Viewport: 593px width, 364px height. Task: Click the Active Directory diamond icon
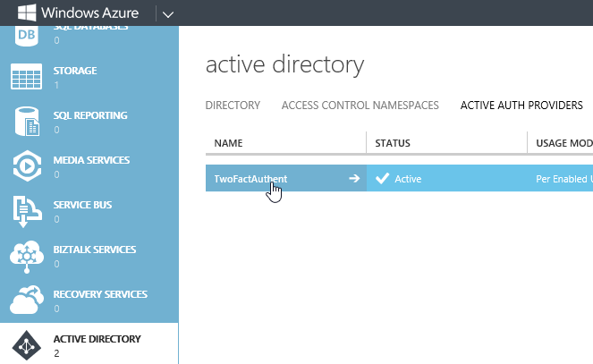coord(26,345)
